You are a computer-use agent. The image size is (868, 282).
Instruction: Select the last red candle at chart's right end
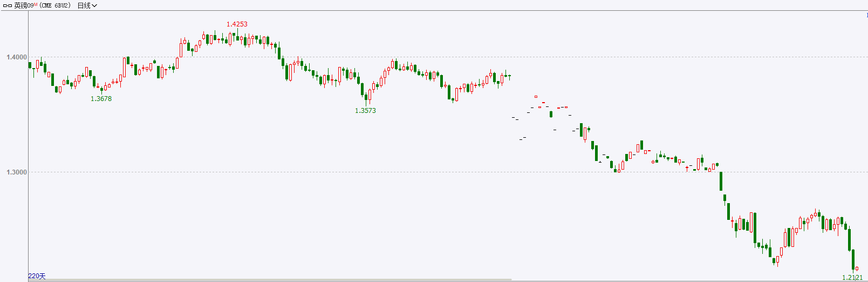(857, 268)
